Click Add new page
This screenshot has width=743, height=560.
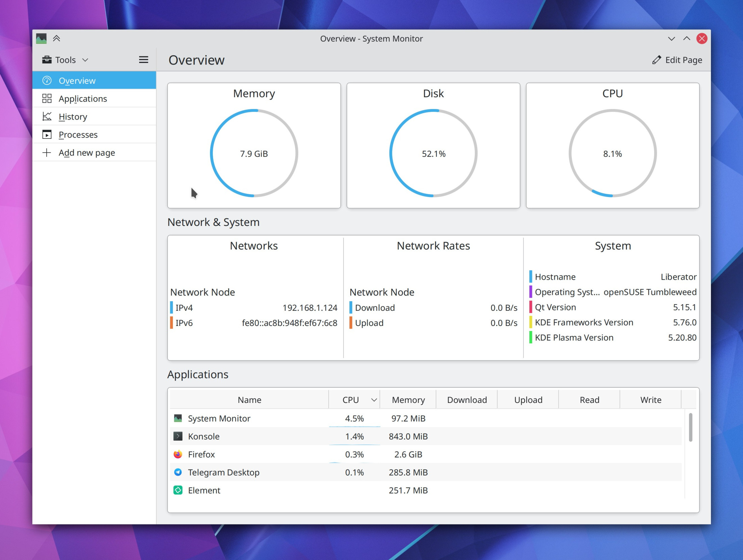coord(86,152)
